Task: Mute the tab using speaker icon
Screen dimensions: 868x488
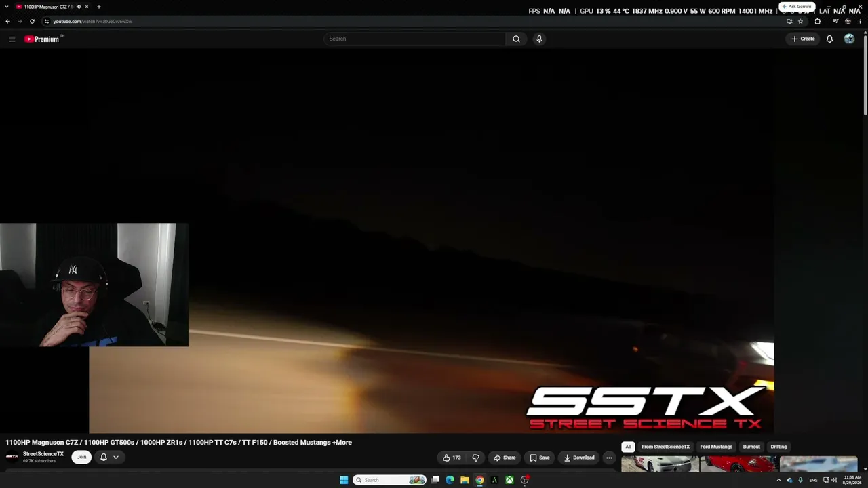Action: [78, 7]
